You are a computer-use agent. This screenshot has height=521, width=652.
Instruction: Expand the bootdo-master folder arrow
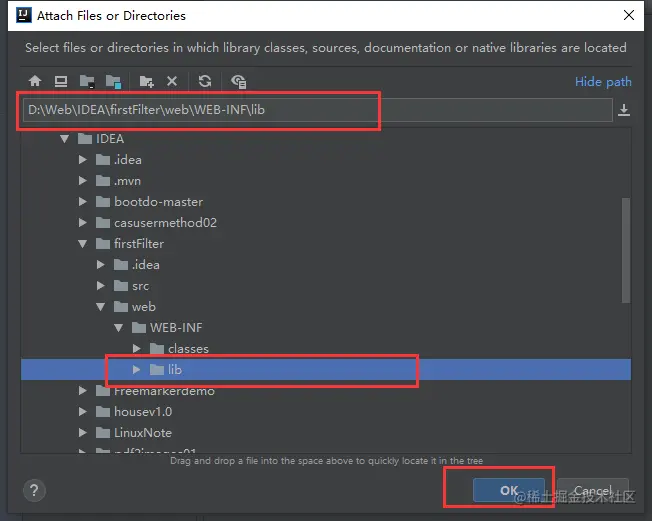[82, 202]
